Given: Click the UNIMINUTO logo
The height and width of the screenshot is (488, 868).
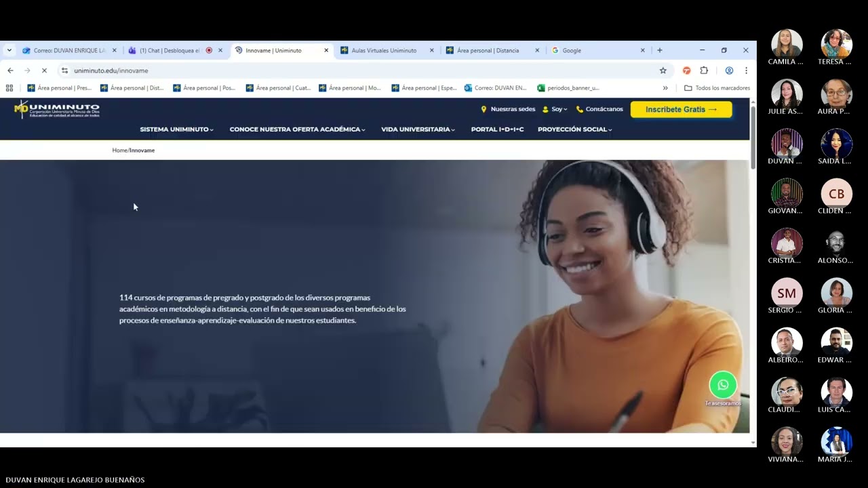Looking at the screenshot, I should [57, 109].
